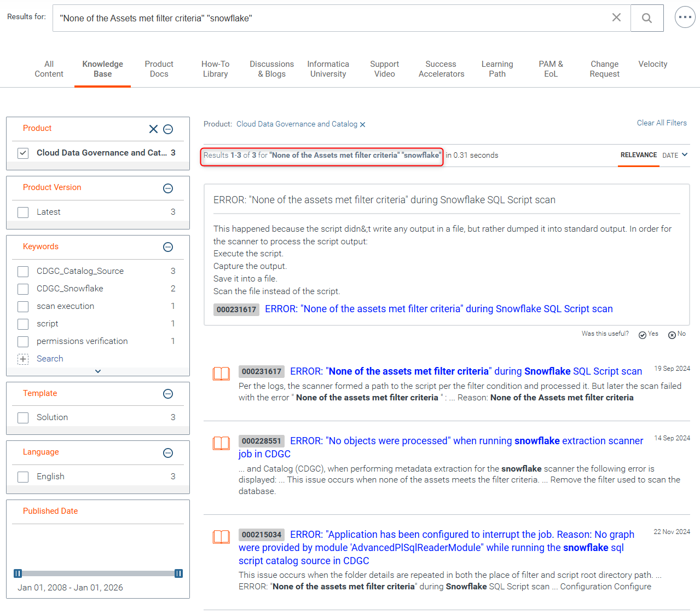Open Velocity tab
Screen dimensions: 700x614
click(x=653, y=64)
